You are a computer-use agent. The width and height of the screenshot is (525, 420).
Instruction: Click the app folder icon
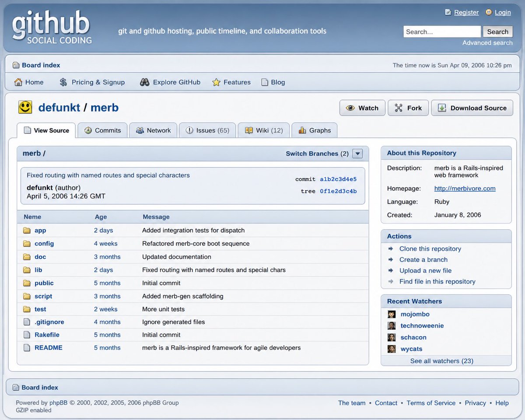click(27, 231)
